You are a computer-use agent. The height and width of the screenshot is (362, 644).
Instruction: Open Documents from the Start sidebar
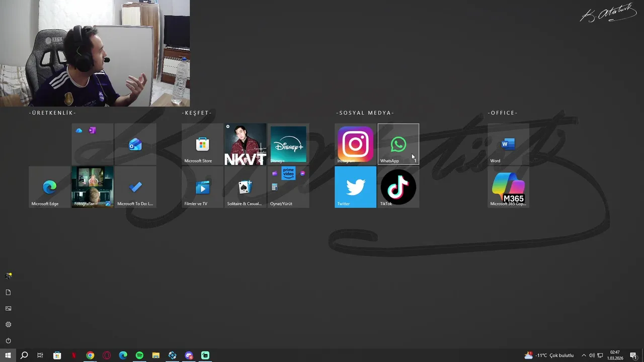pos(8,292)
